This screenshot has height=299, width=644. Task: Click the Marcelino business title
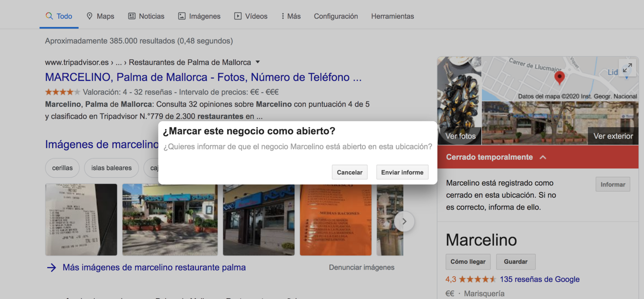(x=481, y=240)
